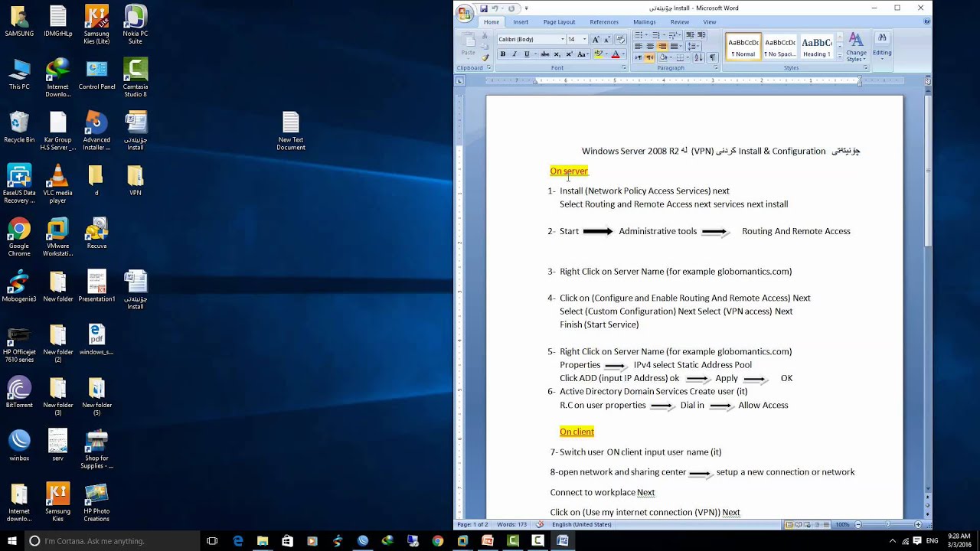The height and width of the screenshot is (551, 980).
Task: Click the zoom slider handle
Action: coord(888,524)
